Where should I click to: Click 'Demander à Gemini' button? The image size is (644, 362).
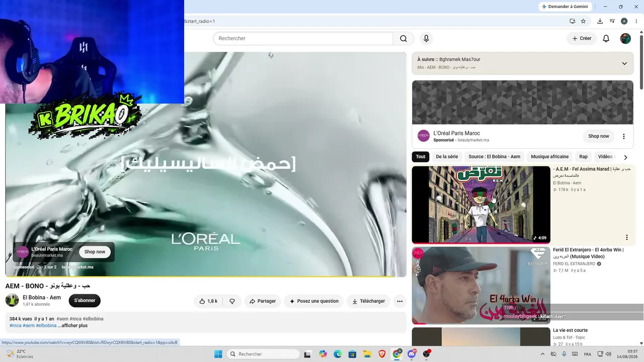(565, 7)
